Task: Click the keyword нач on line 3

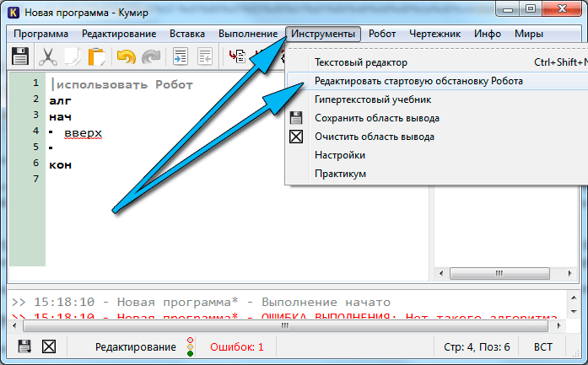Action: tap(60, 117)
